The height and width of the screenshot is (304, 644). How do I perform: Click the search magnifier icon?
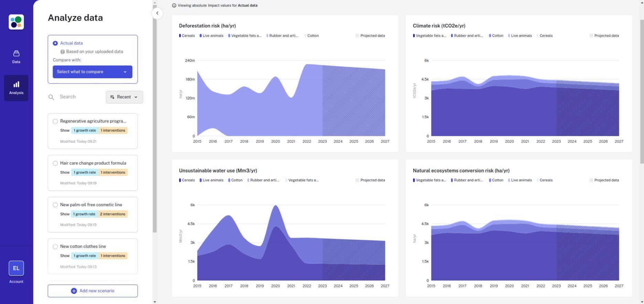[51, 97]
